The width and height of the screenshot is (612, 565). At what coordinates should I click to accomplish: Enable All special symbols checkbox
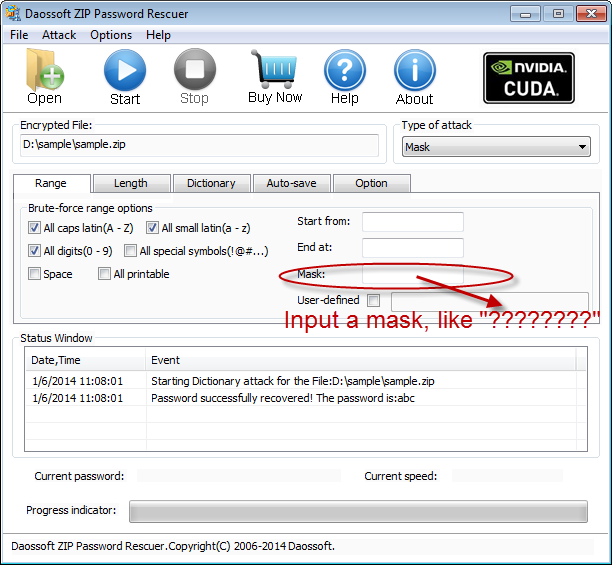click(130, 251)
